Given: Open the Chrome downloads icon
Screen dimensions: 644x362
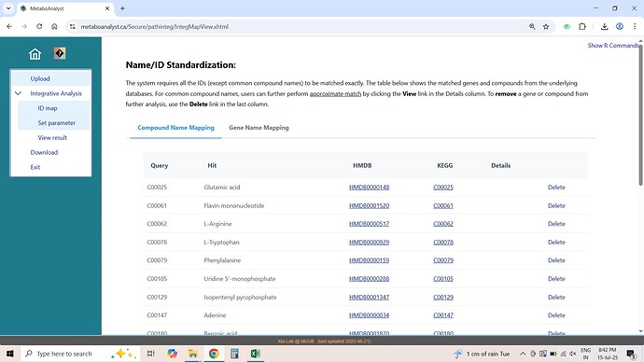Looking at the screenshot, I should click(x=604, y=27).
